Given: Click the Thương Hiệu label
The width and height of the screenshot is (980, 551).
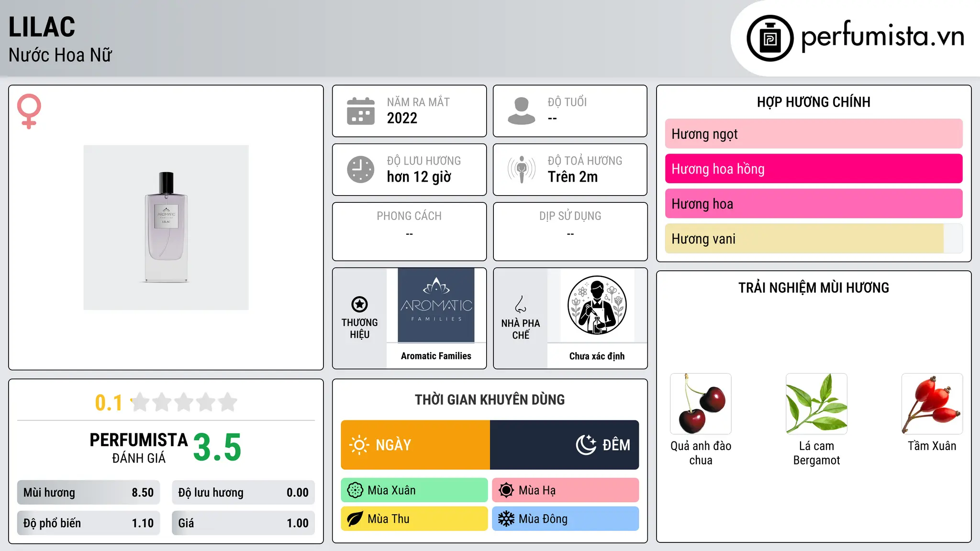Looking at the screenshot, I should click(359, 329).
